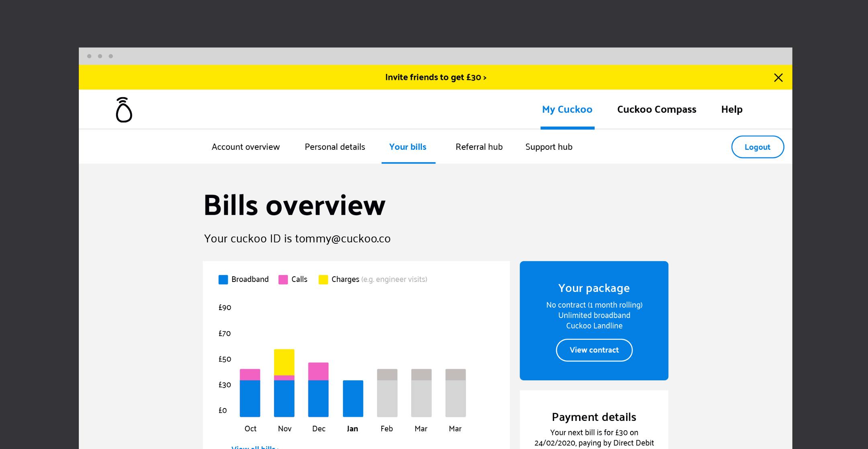Select the Oct bill bar

tap(250, 393)
